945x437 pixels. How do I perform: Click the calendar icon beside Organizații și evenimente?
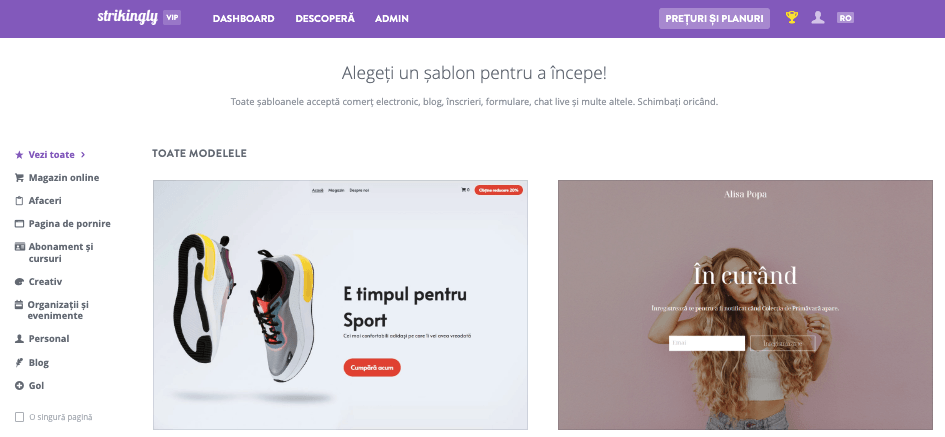coord(19,304)
